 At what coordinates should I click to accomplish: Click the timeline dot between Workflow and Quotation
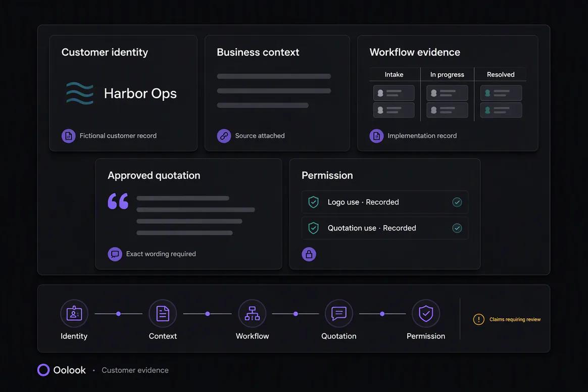296,314
